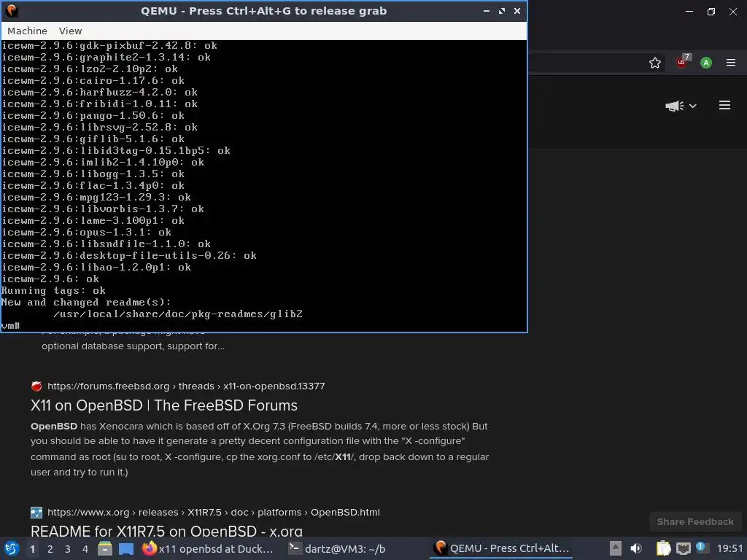Viewport: 747px width, 560px height.
Task: Open the network connection tray icon
Action: (683, 548)
